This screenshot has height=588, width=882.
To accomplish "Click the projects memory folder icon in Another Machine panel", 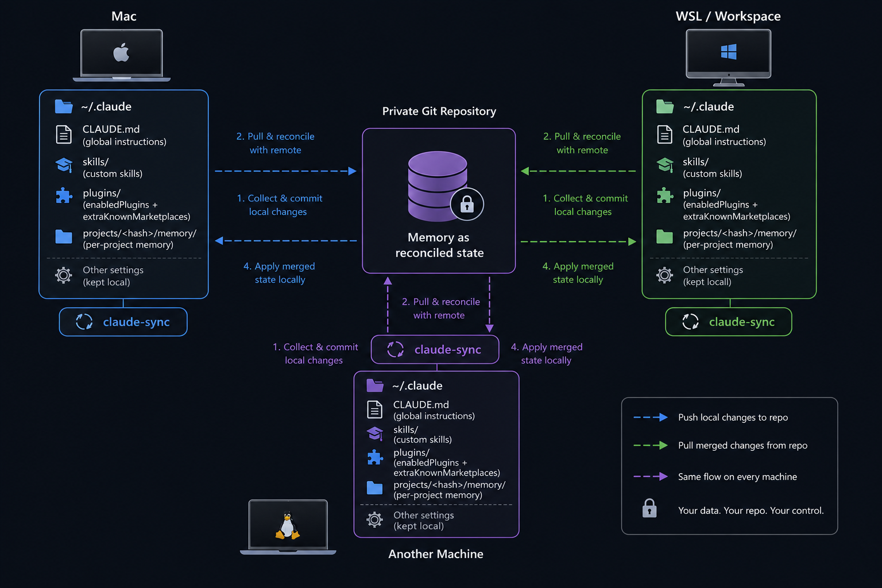I will tap(375, 488).
